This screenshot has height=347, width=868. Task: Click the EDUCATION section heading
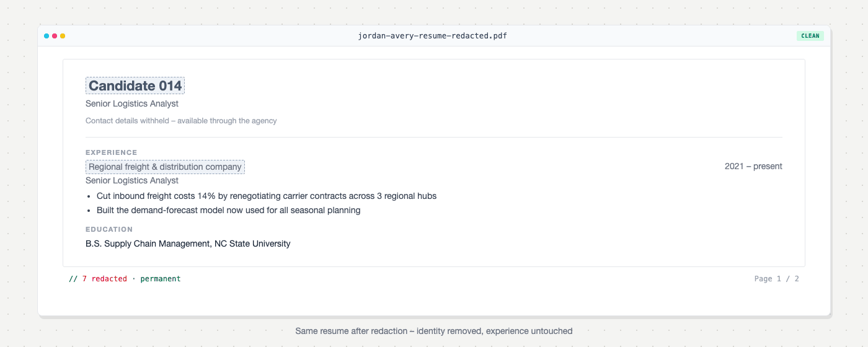109,229
